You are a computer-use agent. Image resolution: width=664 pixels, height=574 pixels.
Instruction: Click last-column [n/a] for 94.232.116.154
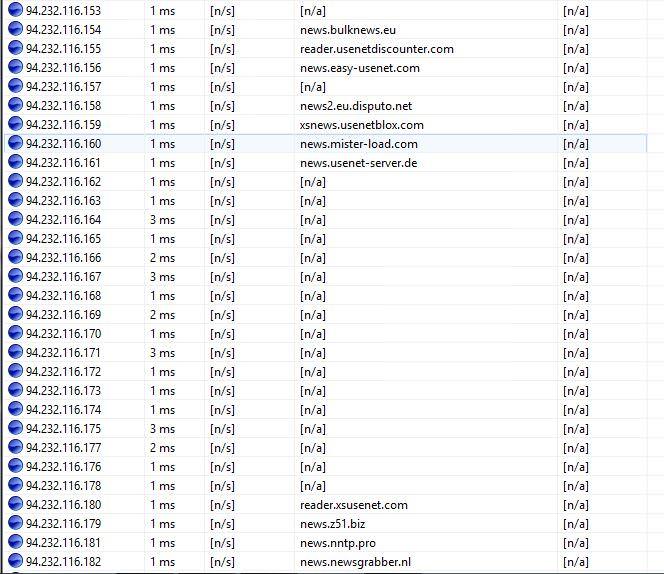[x=575, y=30]
